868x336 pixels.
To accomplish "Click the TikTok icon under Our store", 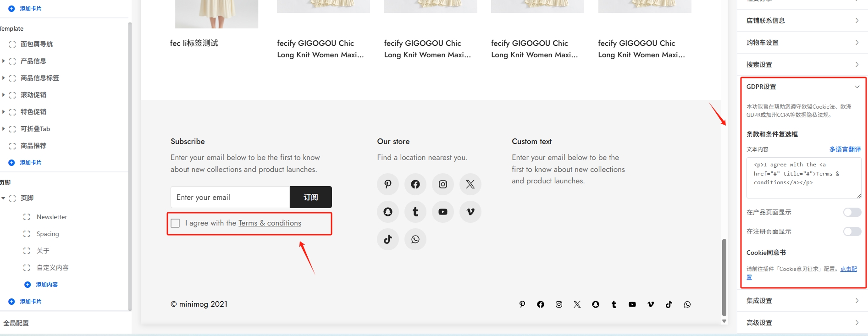I will pos(388,239).
